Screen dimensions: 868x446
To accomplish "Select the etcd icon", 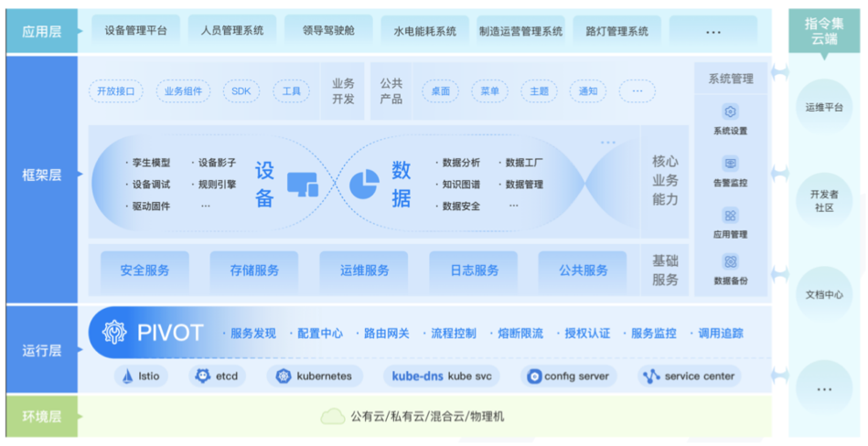I will coord(203,376).
